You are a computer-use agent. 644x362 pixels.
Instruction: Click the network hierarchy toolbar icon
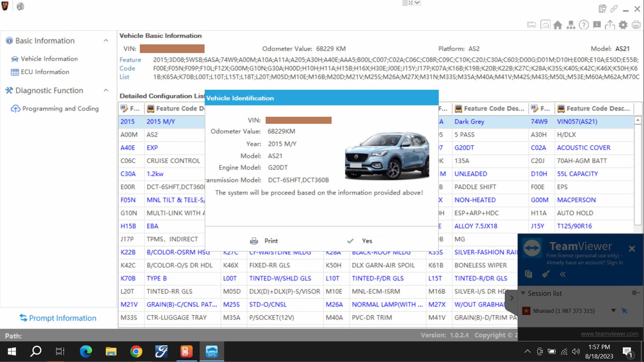571,25
